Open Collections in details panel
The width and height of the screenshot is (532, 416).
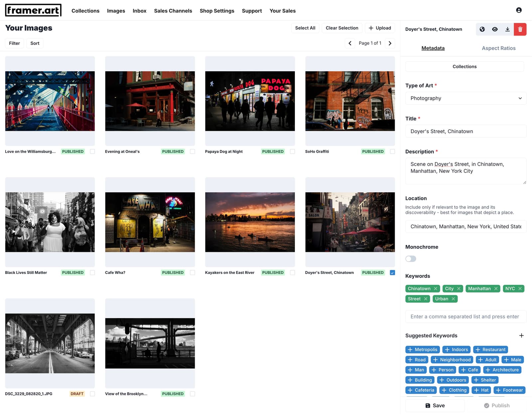[465, 67]
